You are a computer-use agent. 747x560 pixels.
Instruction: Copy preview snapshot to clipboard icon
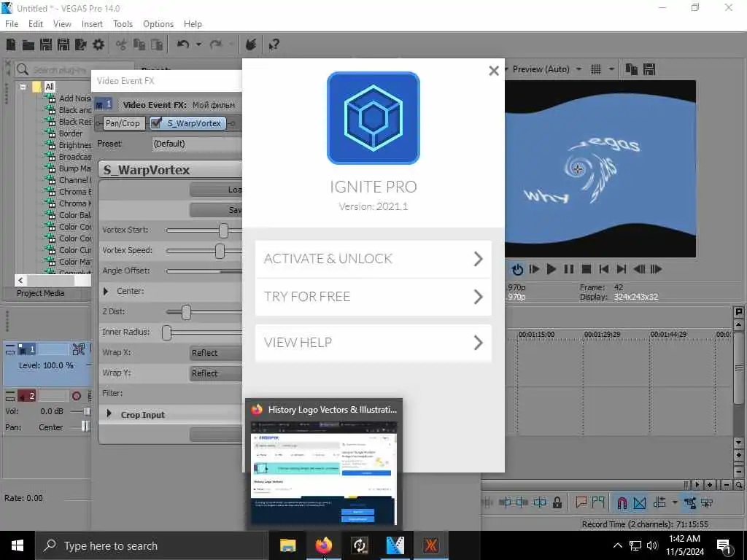pyautogui.click(x=631, y=69)
